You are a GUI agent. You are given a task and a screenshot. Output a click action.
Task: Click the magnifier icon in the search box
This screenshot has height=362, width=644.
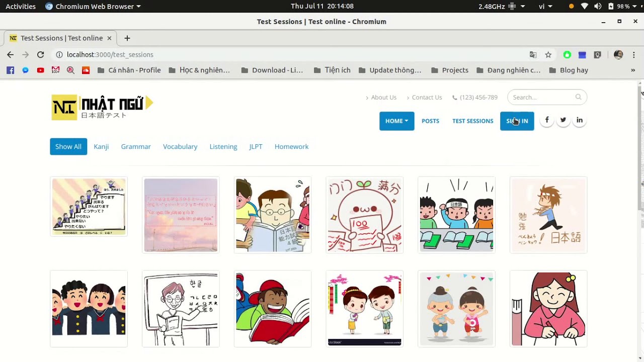[578, 97]
